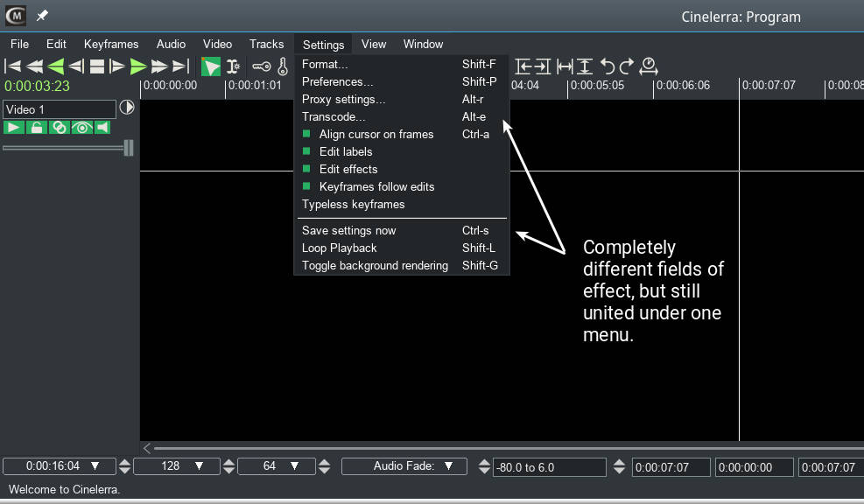Click the undo arrow icon
Viewport: 864px width, 504px height.
point(607,66)
